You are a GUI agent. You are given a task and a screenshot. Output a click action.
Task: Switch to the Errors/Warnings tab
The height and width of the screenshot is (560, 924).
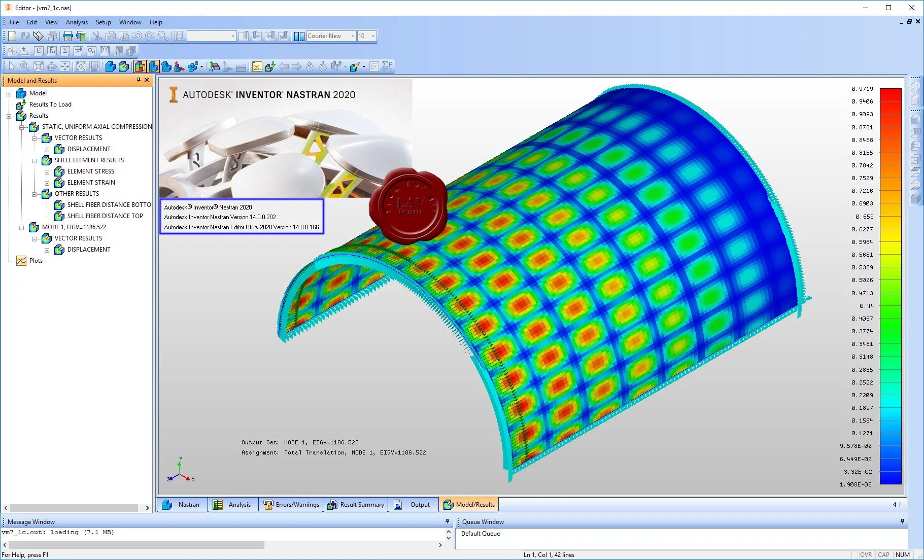[x=291, y=505]
